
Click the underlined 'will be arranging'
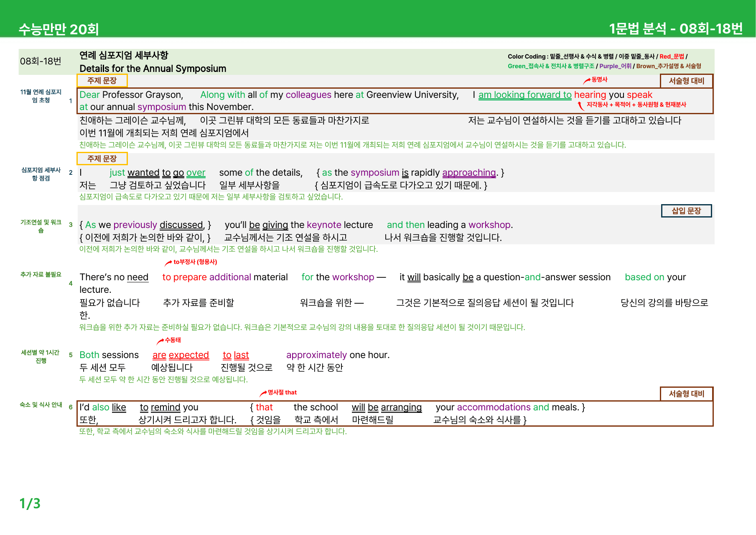point(387,407)
